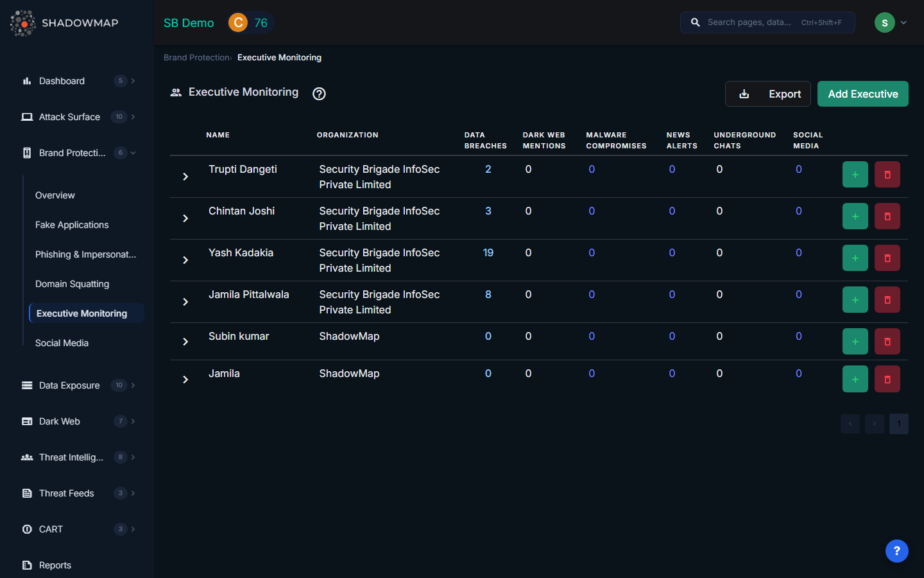
Task: Click red trash icon for Yash Kadakia
Action: point(887,258)
